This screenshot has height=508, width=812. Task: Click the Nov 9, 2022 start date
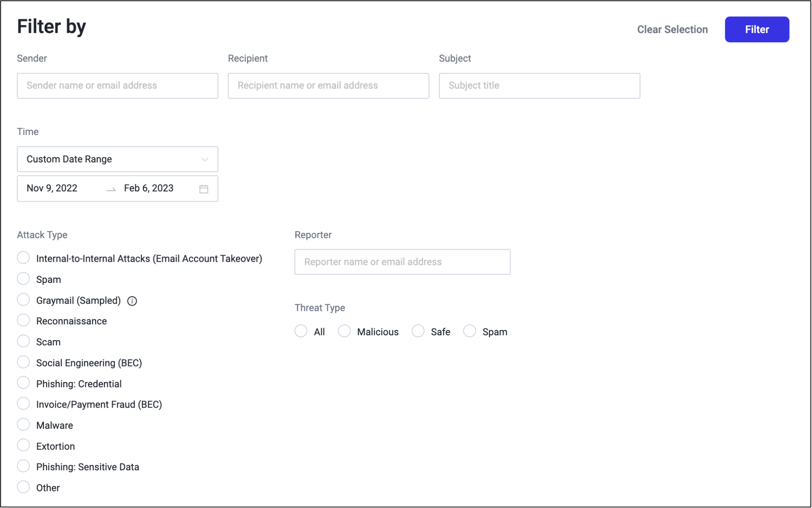click(x=52, y=188)
